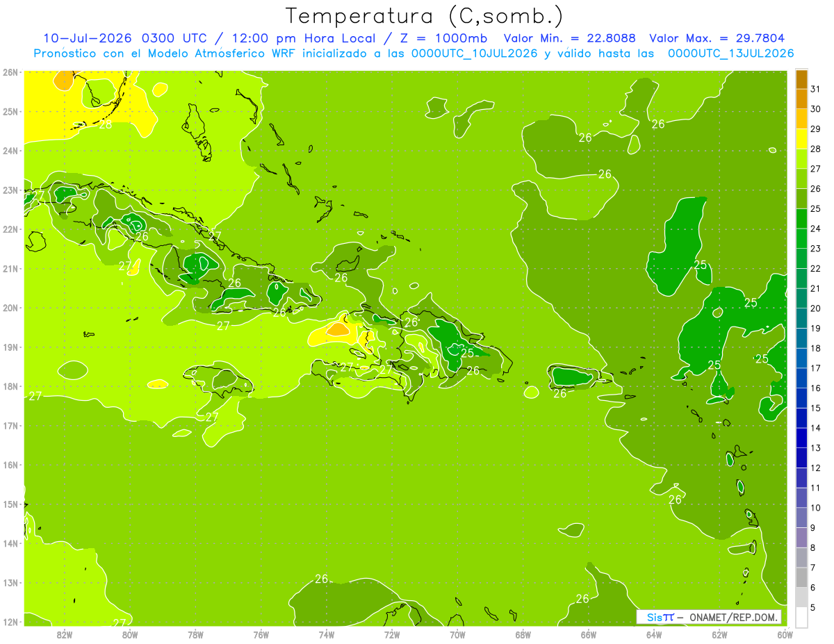Click the color scale value 31
Screen dimensions: 834x644
coord(816,90)
